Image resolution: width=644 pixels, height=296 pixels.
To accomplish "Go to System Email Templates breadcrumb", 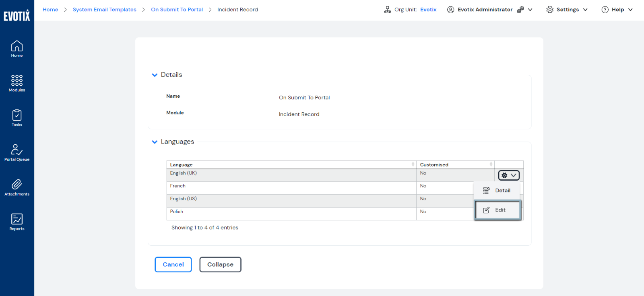I will 105,10.
